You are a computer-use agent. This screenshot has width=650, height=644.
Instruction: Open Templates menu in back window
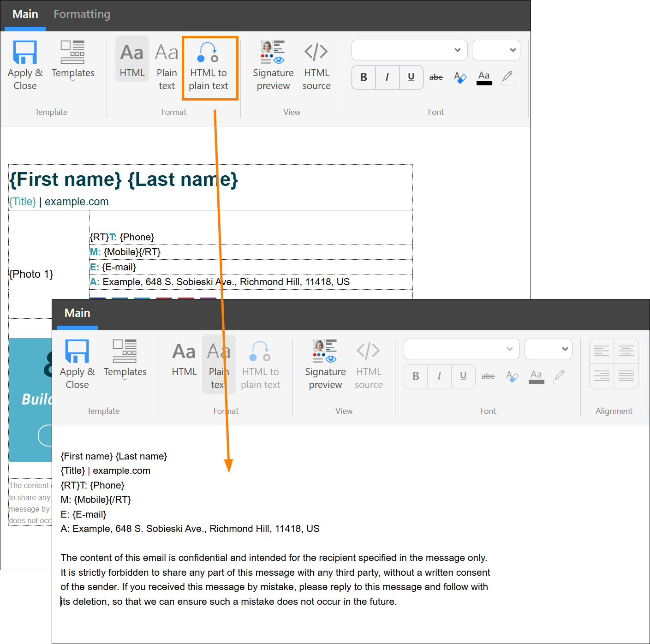click(x=73, y=62)
